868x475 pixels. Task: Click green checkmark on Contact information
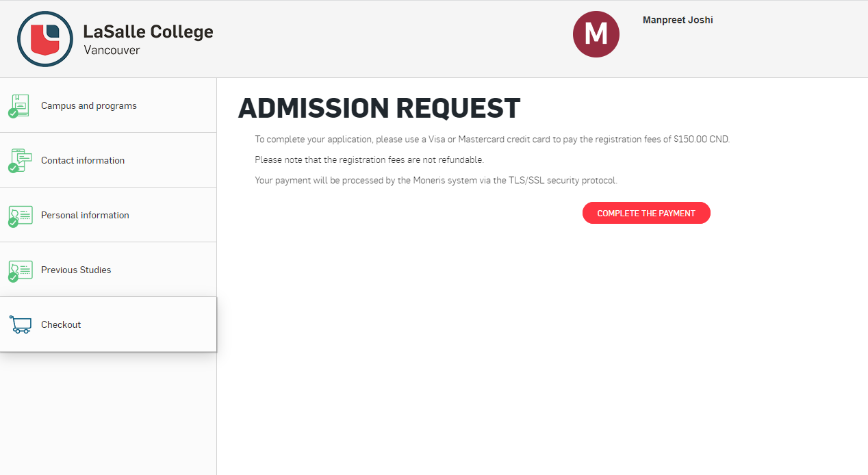tap(13, 168)
